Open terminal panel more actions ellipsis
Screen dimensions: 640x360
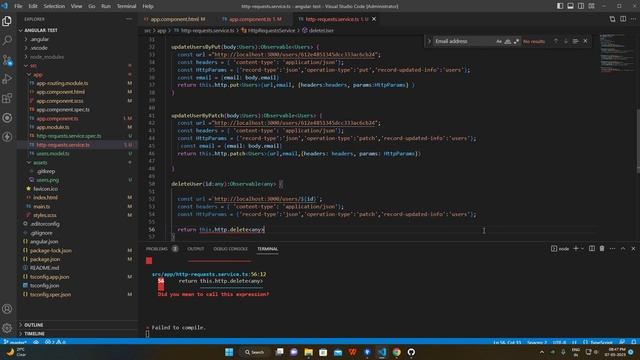tap(612, 249)
